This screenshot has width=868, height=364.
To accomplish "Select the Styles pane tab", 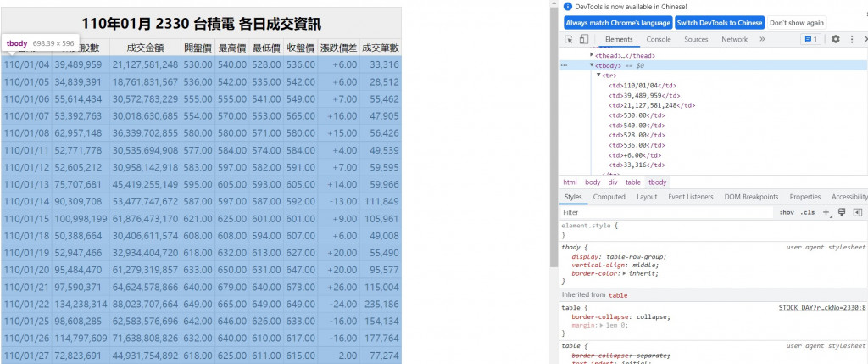I will pos(573,197).
